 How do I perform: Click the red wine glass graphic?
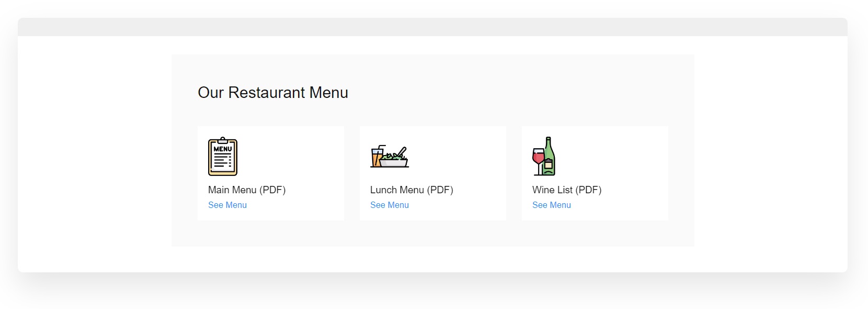pyautogui.click(x=538, y=161)
